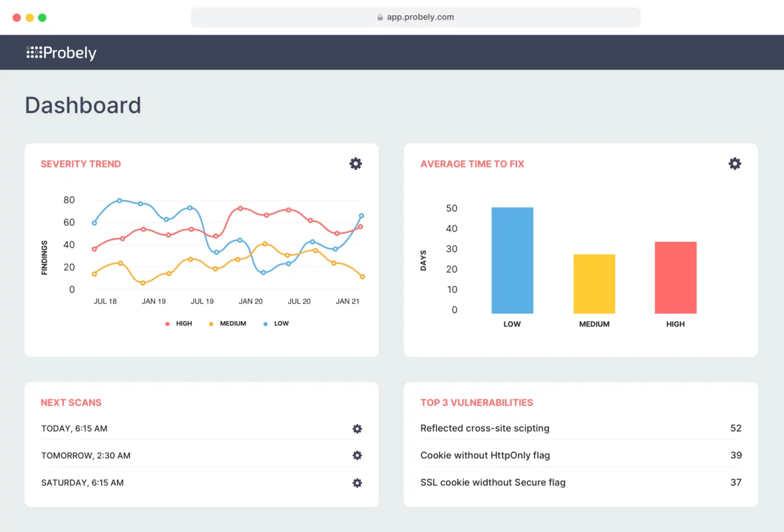Open Average Time to Fix settings gear
Viewport: 784px width, 532px height.
[x=734, y=164]
